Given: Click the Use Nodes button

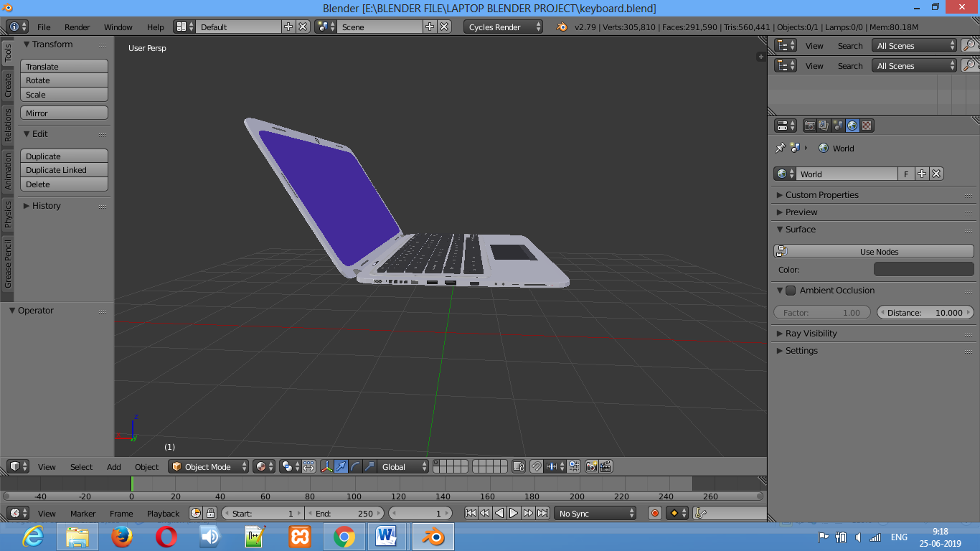Looking at the screenshot, I should 879,251.
